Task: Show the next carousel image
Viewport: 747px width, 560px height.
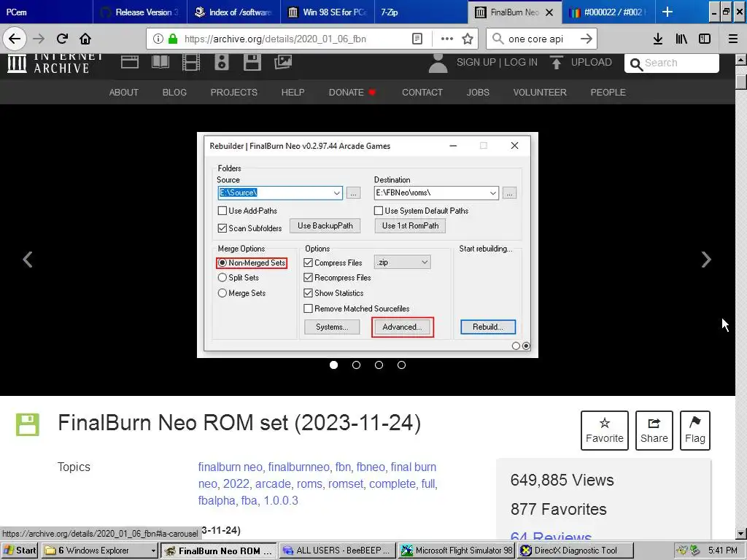Action: [706, 260]
